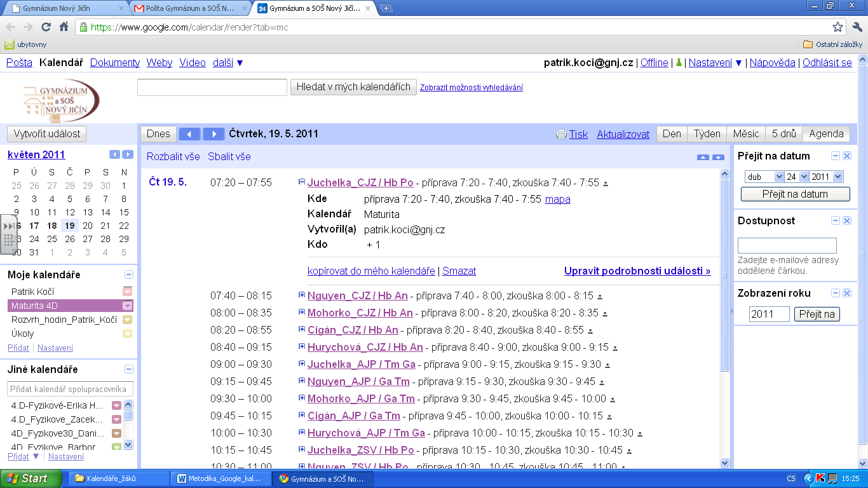The height and width of the screenshot is (488, 868).
Task: Minimize the Přejít na datum gadget
Action: (836, 156)
